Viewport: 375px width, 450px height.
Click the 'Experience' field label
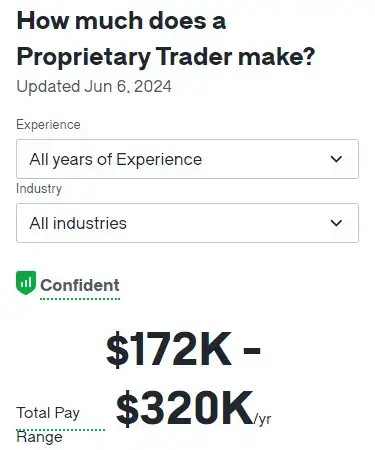coord(48,125)
